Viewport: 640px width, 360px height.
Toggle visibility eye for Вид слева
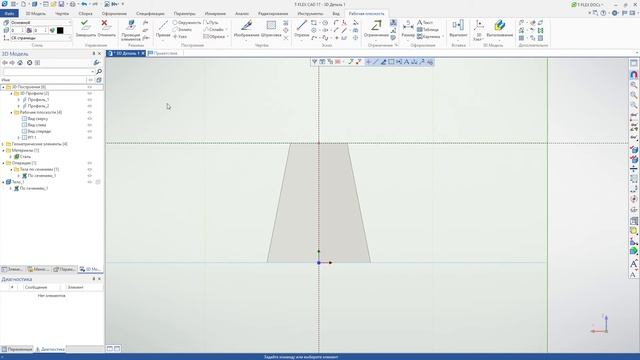89,125
